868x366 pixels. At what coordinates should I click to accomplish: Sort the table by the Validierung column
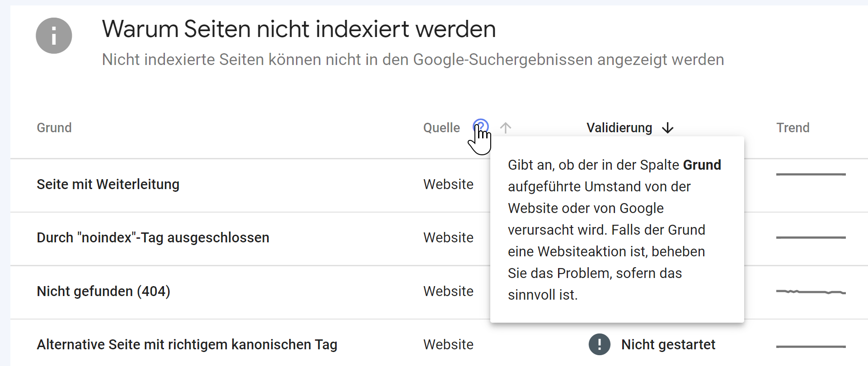coord(619,128)
